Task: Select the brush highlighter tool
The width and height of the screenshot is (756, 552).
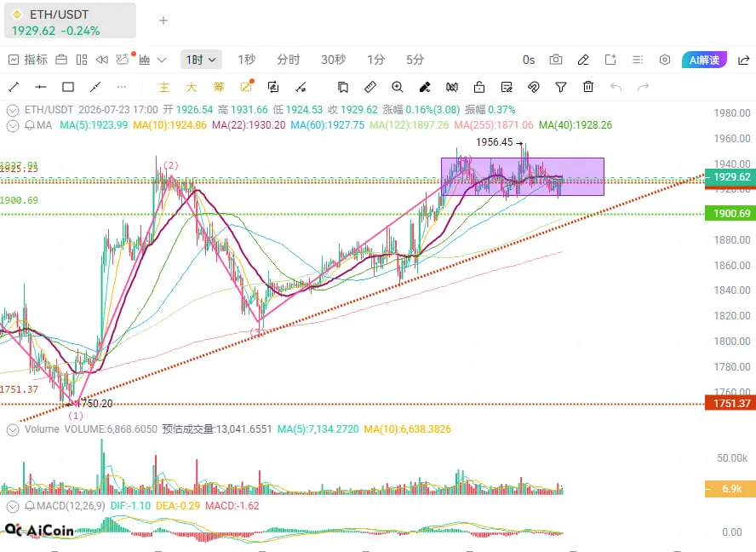Action: pos(425,88)
